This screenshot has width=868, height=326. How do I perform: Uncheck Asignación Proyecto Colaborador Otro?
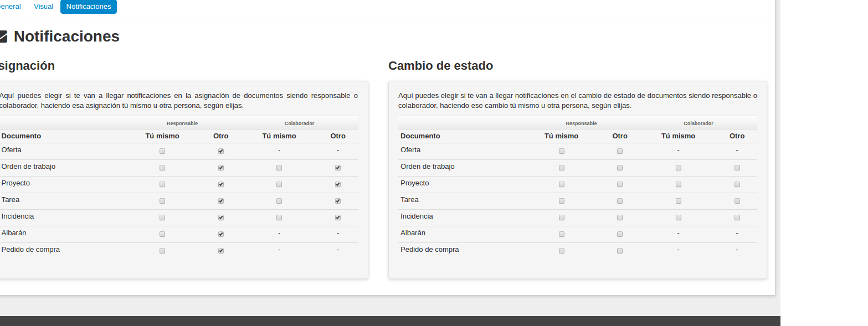click(x=338, y=184)
